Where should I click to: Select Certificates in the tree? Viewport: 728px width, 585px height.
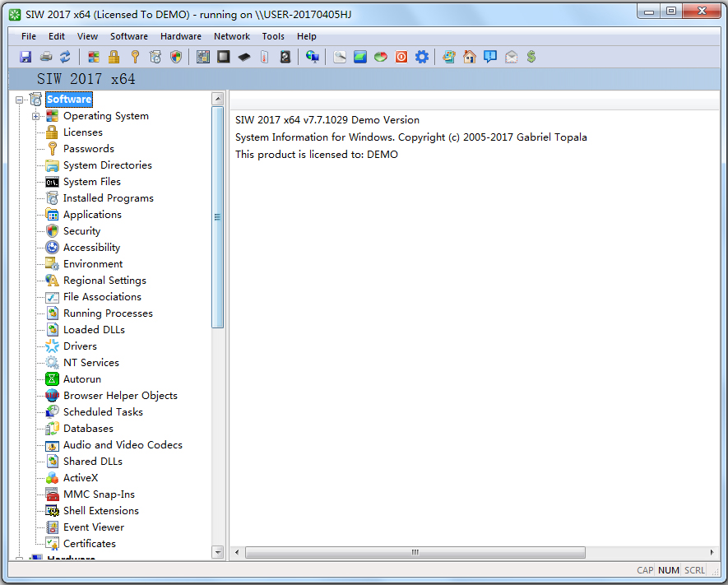point(90,544)
